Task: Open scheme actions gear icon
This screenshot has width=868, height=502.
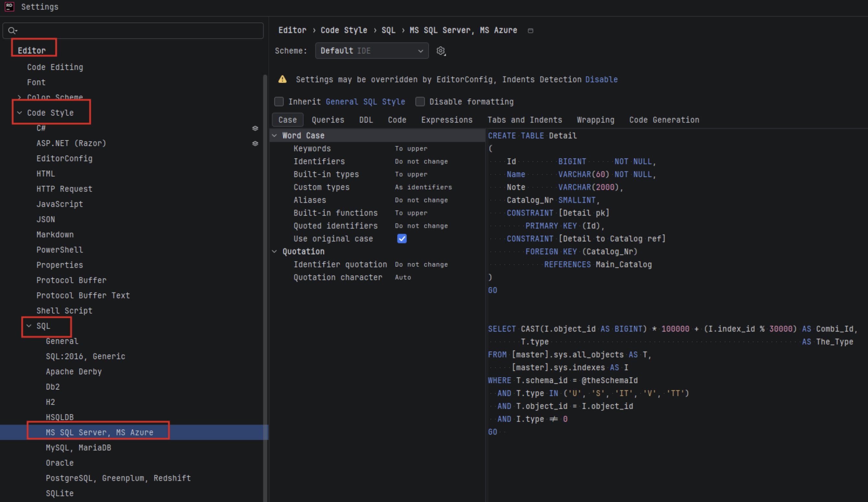Action: coord(441,51)
